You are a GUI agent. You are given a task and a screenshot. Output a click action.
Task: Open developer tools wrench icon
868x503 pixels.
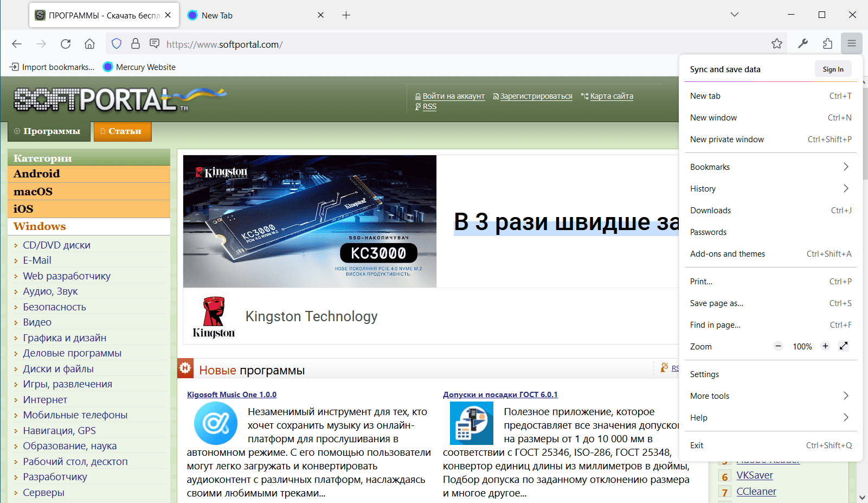click(803, 44)
